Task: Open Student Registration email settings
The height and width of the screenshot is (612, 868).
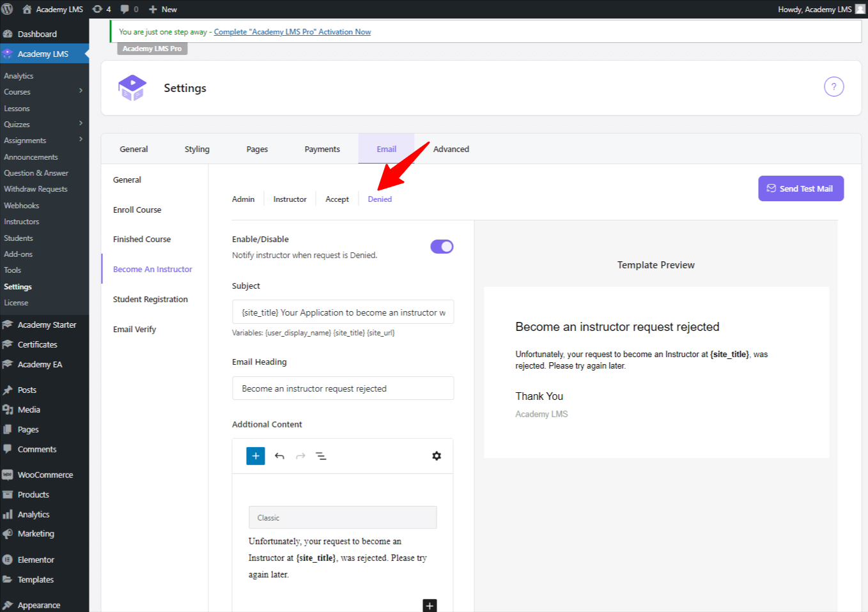Action: click(x=150, y=300)
